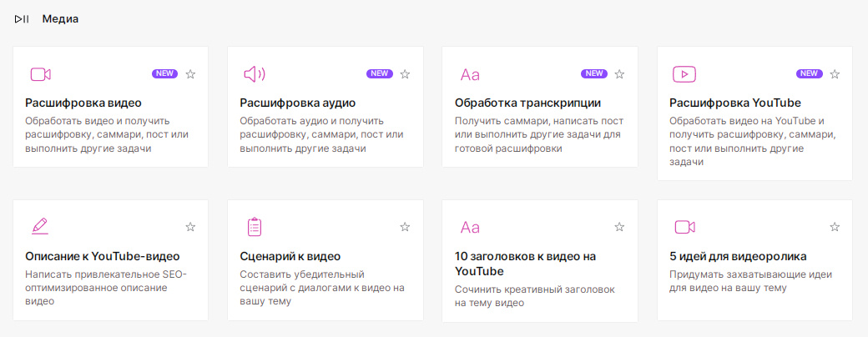Click the play/pause icon next to Медиа
Screen dimensions: 868x337
click(23, 19)
